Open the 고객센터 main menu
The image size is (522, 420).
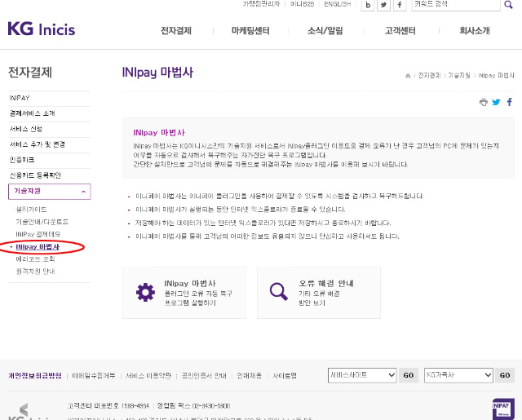(400, 31)
